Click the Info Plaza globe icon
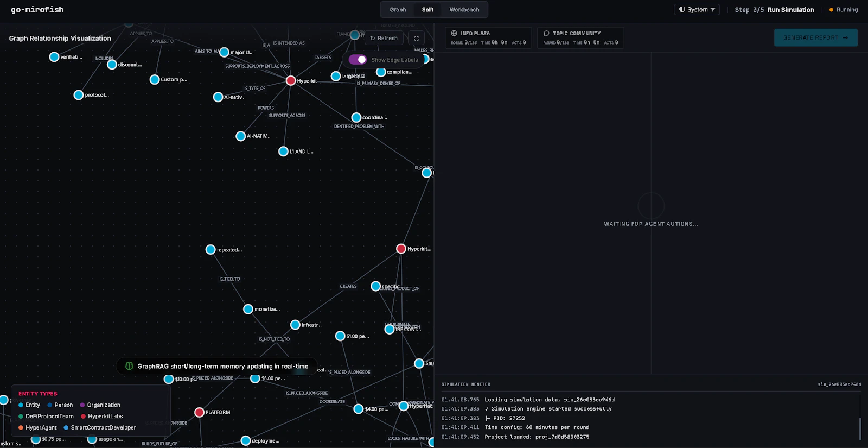868x448 pixels. point(455,33)
